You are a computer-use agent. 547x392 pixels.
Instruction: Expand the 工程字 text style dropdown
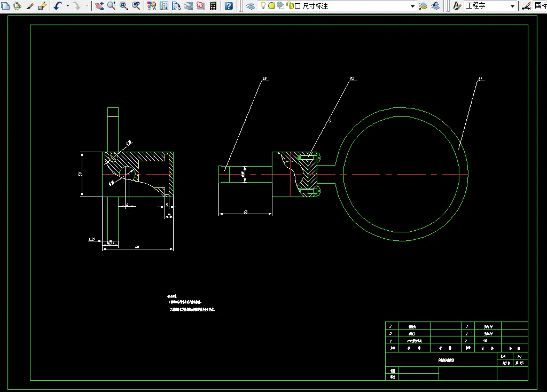512,6
